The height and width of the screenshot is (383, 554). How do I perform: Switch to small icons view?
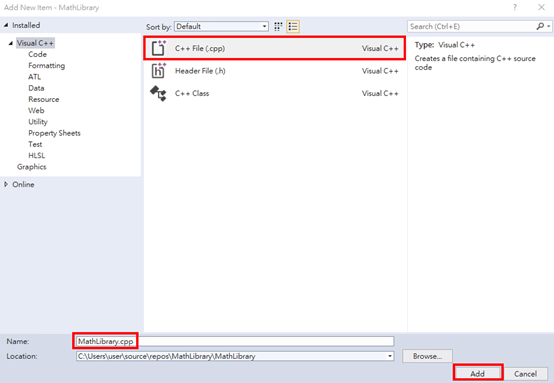(x=278, y=26)
